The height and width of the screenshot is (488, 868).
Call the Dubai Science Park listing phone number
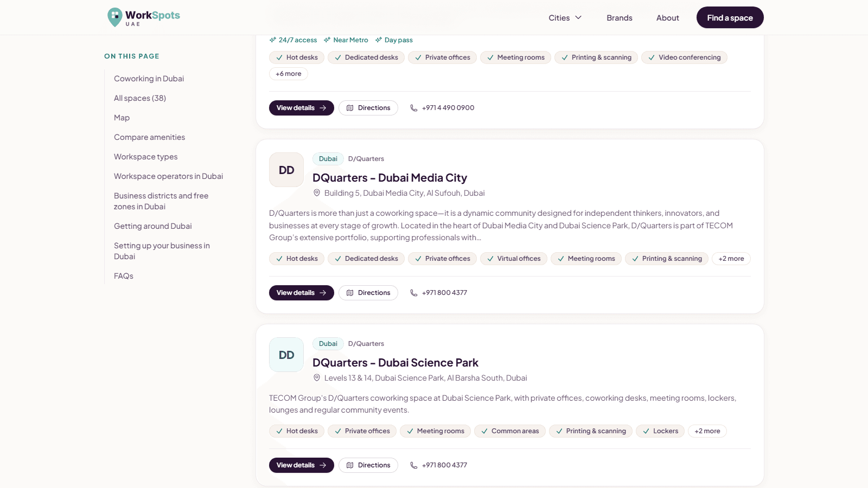(x=438, y=465)
